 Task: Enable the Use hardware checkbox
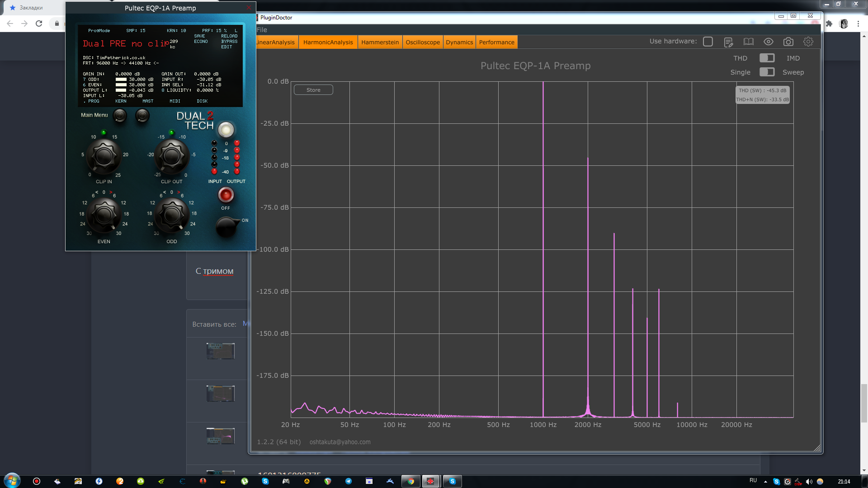[708, 42]
